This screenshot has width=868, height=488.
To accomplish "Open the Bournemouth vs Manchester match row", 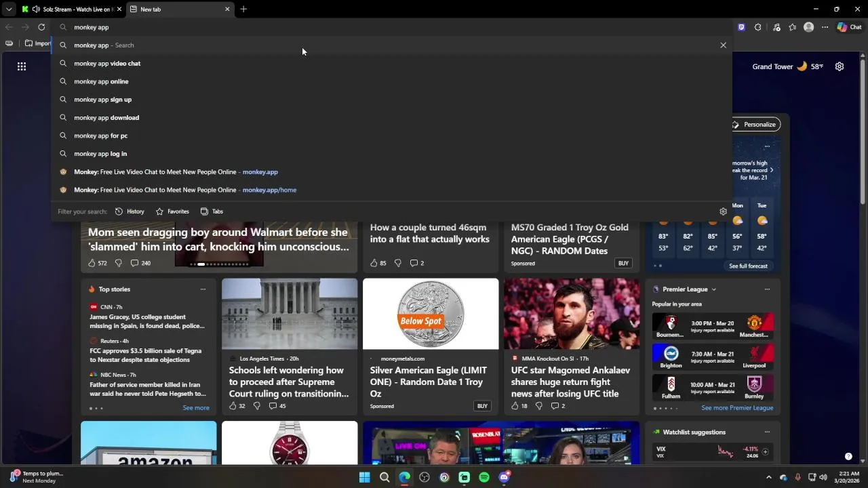I will coord(713,327).
